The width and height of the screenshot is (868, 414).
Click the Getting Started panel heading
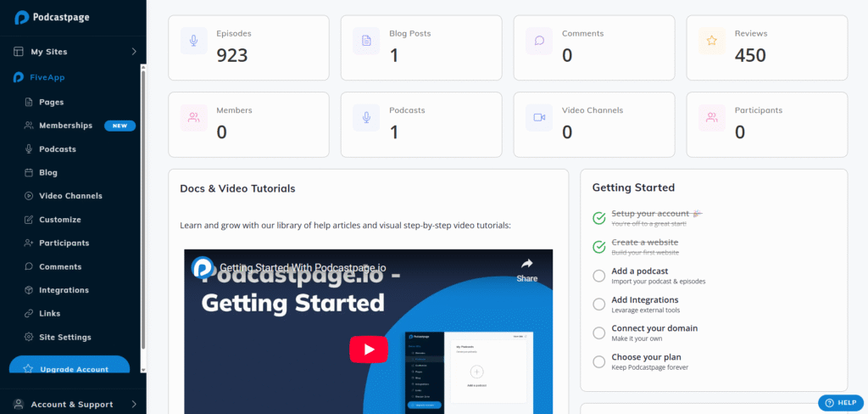click(x=633, y=187)
